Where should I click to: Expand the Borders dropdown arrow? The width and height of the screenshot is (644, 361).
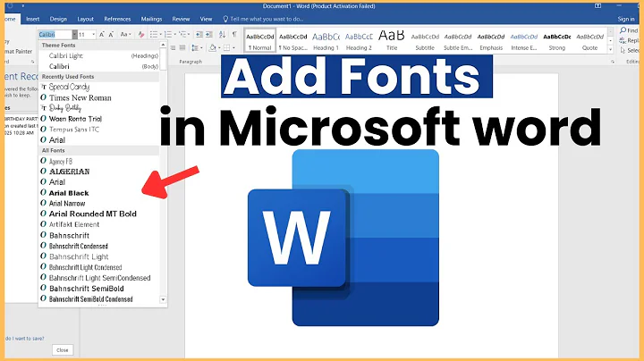pyautogui.click(x=233, y=48)
